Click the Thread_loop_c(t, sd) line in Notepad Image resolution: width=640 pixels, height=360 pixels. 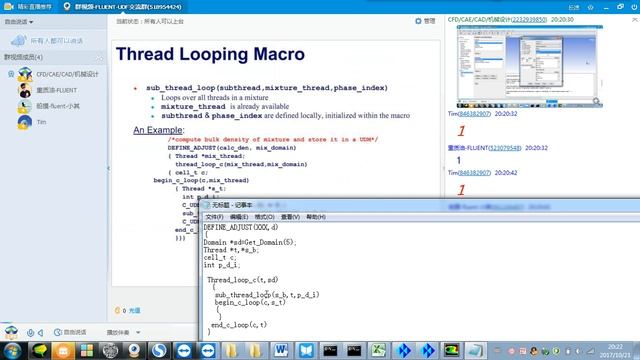pyautogui.click(x=243, y=280)
